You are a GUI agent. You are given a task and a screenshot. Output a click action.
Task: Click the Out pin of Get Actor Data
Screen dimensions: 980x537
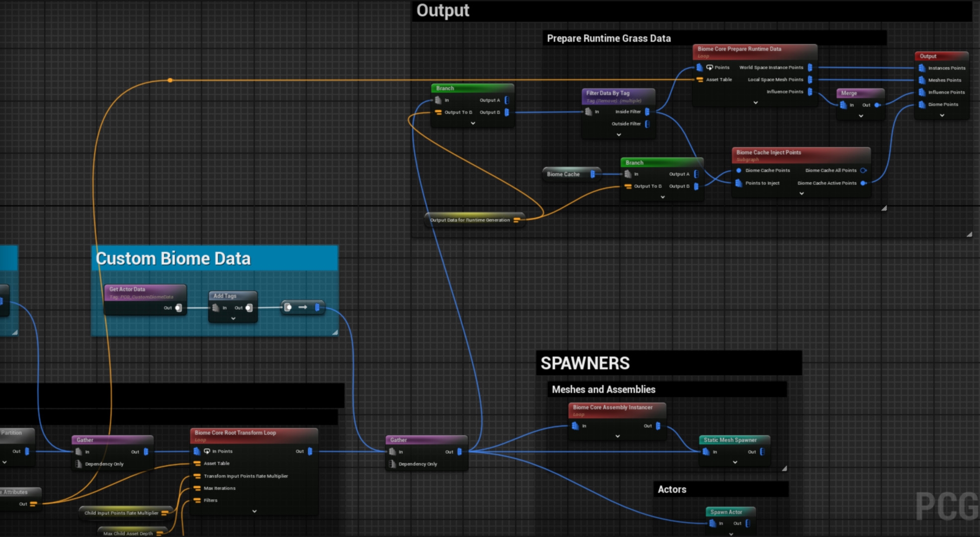(x=178, y=308)
